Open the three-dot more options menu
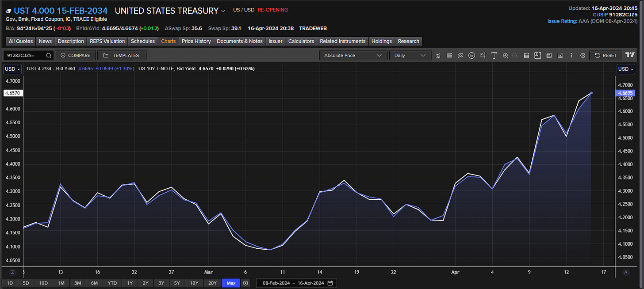Screen dimensions: 644x289 (x=571, y=55)
